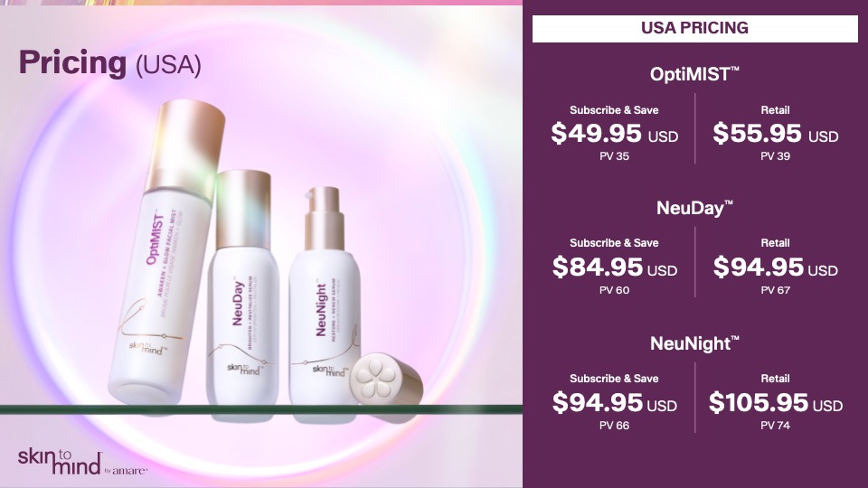Click the NeuNight pump bottle image
The width and height of the screenshot is (868, 488).
325,305
